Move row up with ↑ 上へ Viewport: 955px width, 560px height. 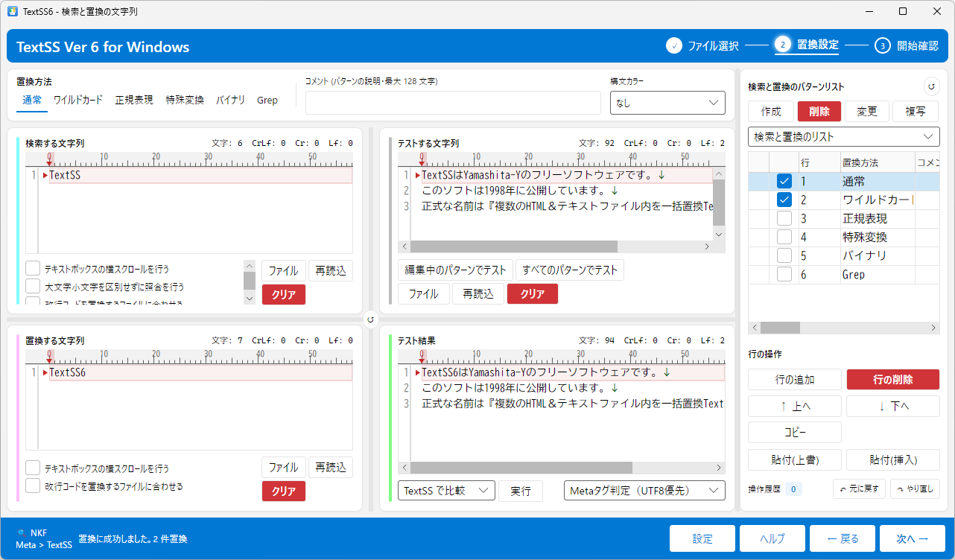pyautogui.click(x=795, y=406)
